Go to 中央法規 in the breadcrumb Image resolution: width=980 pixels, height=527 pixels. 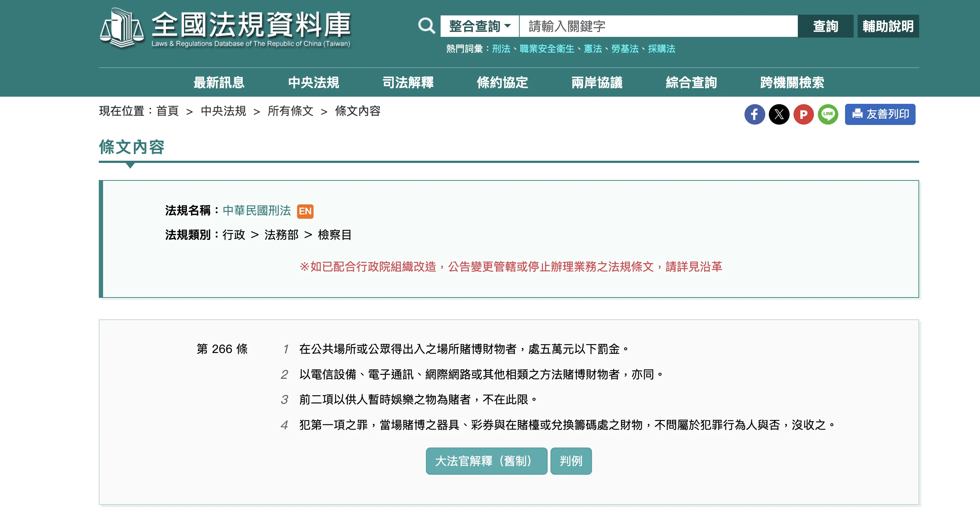coord(223,111)
